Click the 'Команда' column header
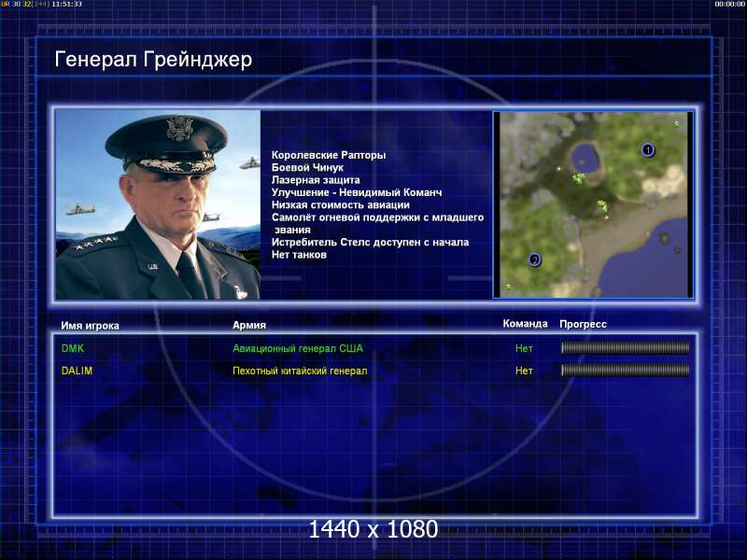The height and width of the screenshot is (560, 747). click(525, 324)
